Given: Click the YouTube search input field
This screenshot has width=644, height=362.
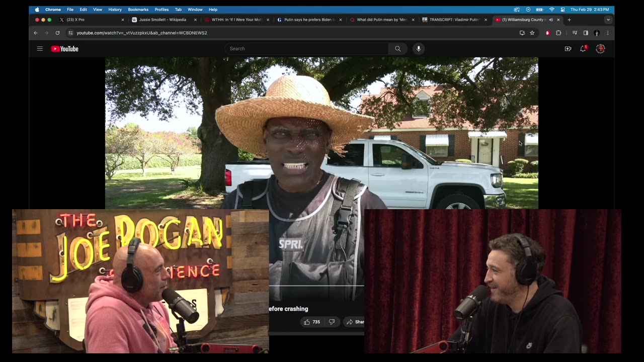Looking at the screenshot, I should click(x=306, y=49).
